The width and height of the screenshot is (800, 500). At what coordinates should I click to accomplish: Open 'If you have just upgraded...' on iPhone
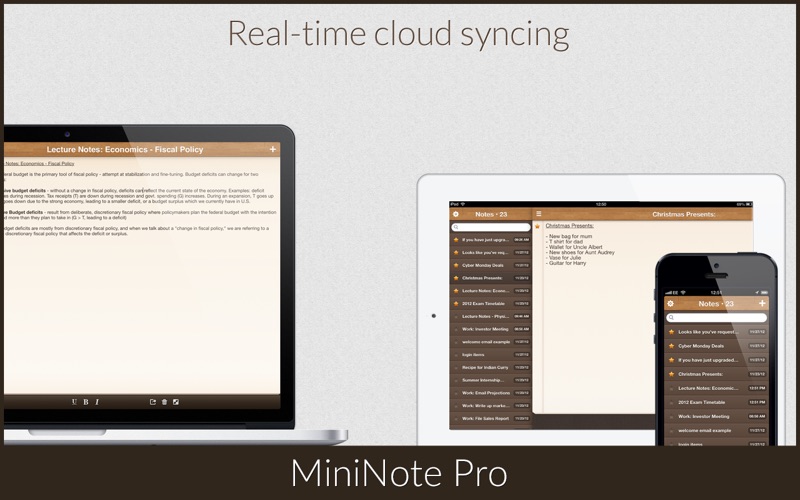716,360
